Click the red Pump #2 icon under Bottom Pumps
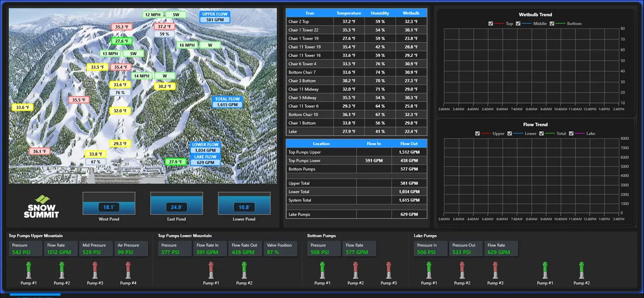Screen dimensions: 644x298 (x=355, y=271)
